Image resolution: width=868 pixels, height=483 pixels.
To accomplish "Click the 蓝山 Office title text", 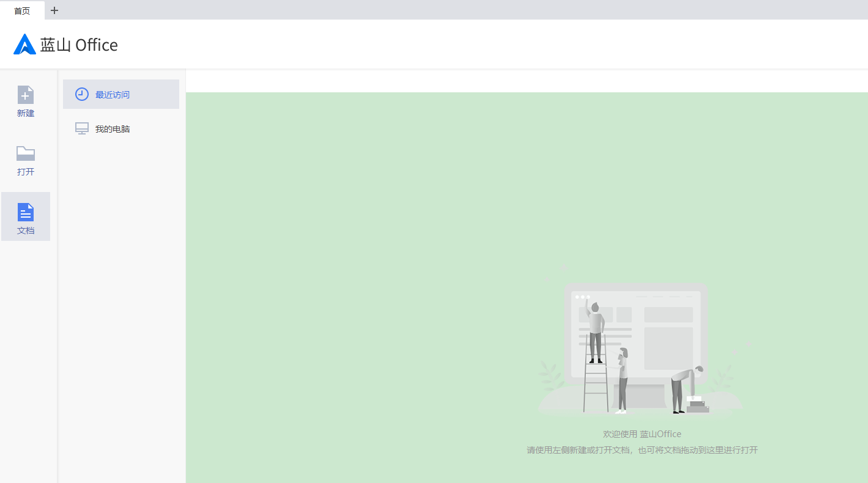I will [x=79, y=45].
